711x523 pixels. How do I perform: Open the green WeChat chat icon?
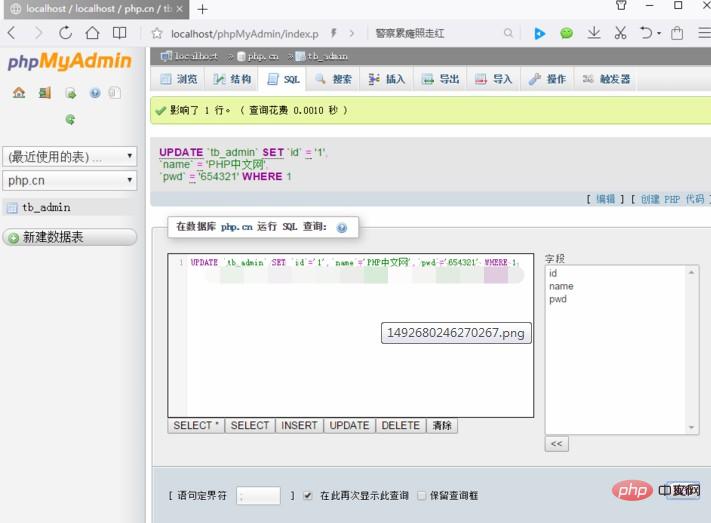pyautogui.click(x=566, y=33)
